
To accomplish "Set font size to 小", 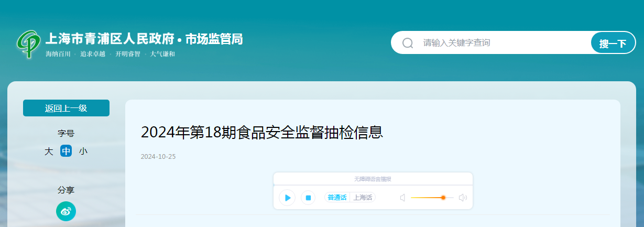I will (x=83, y=151).
